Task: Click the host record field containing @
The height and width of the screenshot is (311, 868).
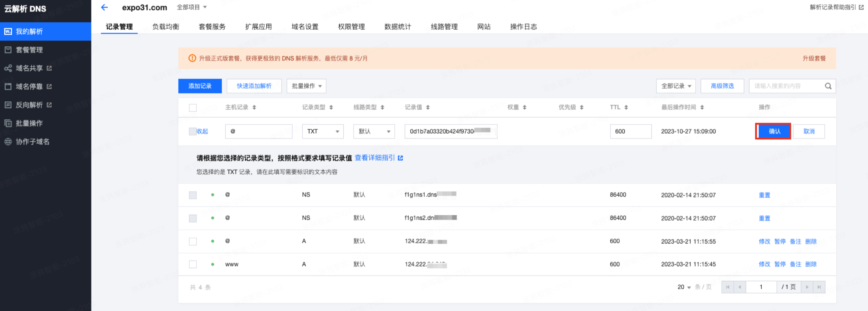Action: [x=259, y=131]
